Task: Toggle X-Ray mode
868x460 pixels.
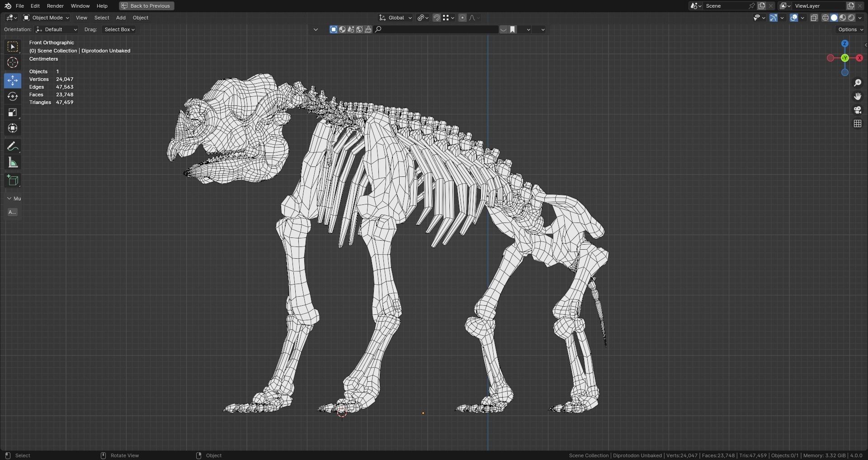Action: click(x=814, y=18)
